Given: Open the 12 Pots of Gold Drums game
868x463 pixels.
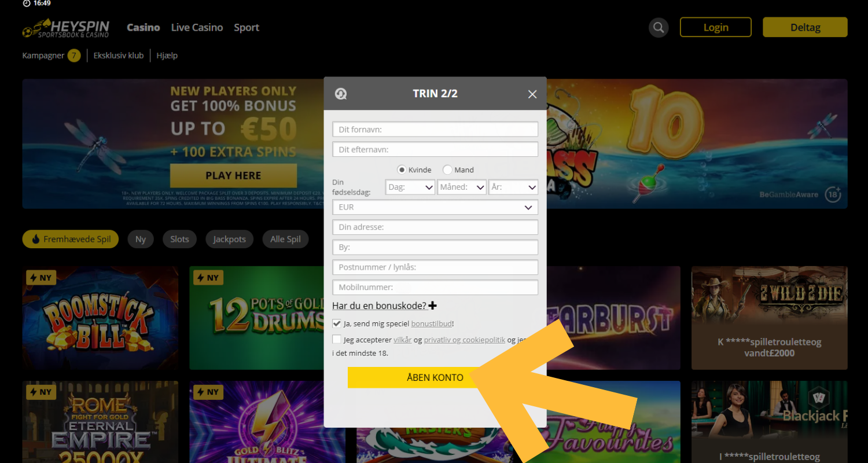Looking at the screenshot, I should click(256, 318).
